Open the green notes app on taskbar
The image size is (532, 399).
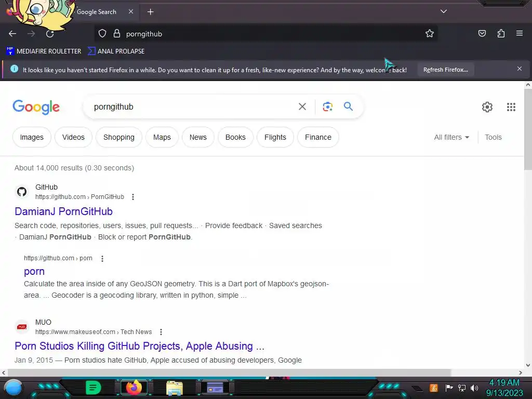coord(94,388)
